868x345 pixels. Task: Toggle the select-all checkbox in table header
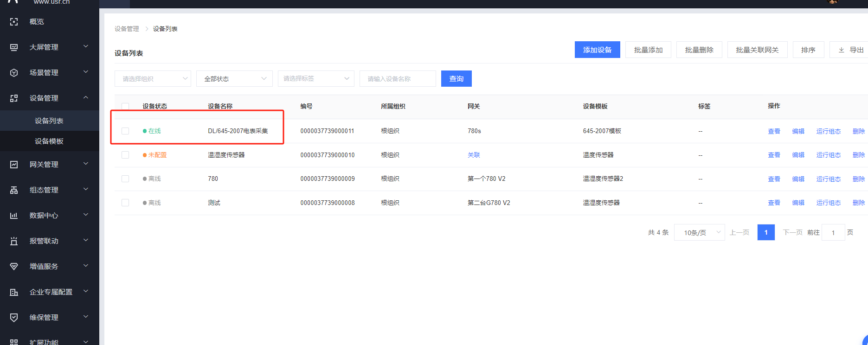[x=125, y=106]
